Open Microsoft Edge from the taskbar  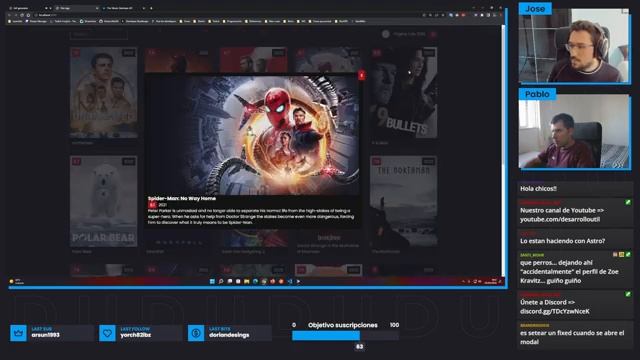coord(255,281)
